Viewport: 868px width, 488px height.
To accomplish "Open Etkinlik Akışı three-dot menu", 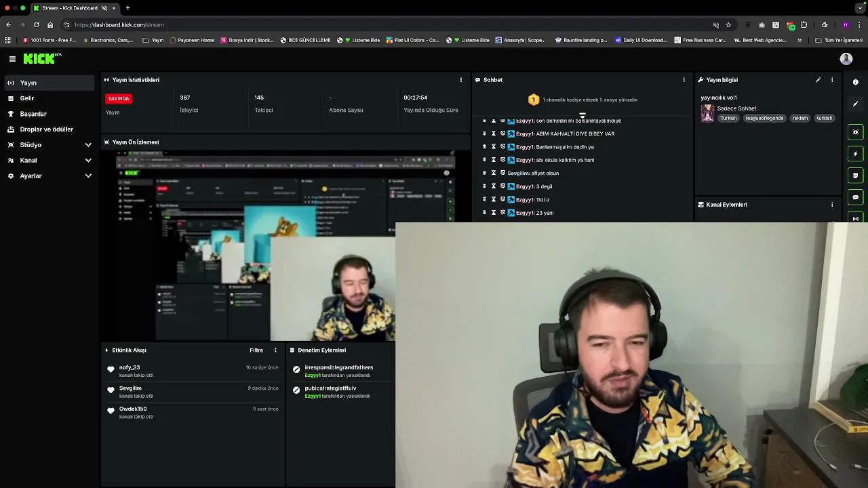I will 275,350.
